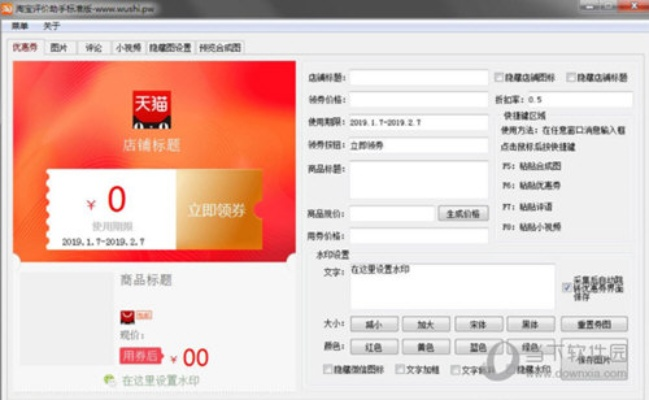Image resolution: width=649 pixels, height=400 pixels.
Task: Click the 'F6: 粘贴优惠券' shortcut text
Action: (531, 186)
